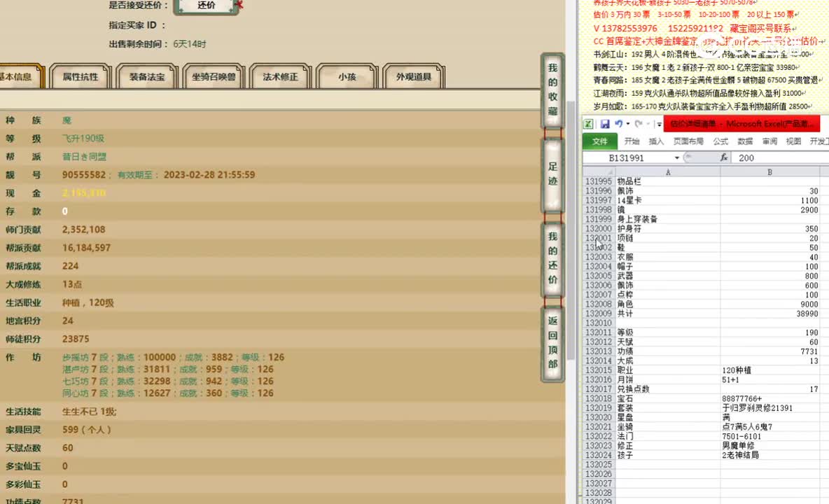The width and height of the screenshot is (829, 504).
Task: Select cell with total 38990
Action: click(x=769, y=314)
